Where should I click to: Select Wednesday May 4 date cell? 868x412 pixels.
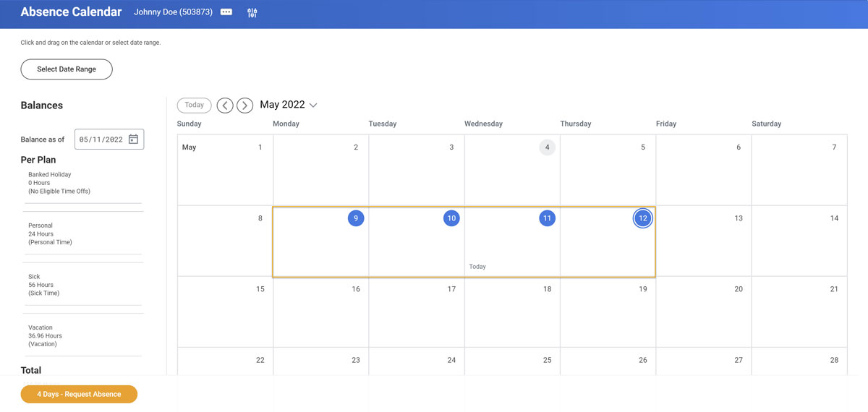click(x=512, y=170)
